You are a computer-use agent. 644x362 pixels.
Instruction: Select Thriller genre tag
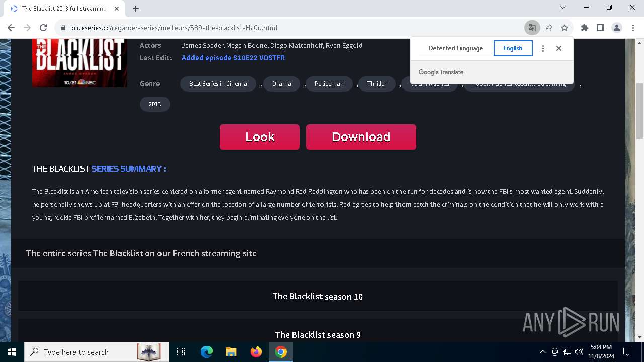(377, 84)
